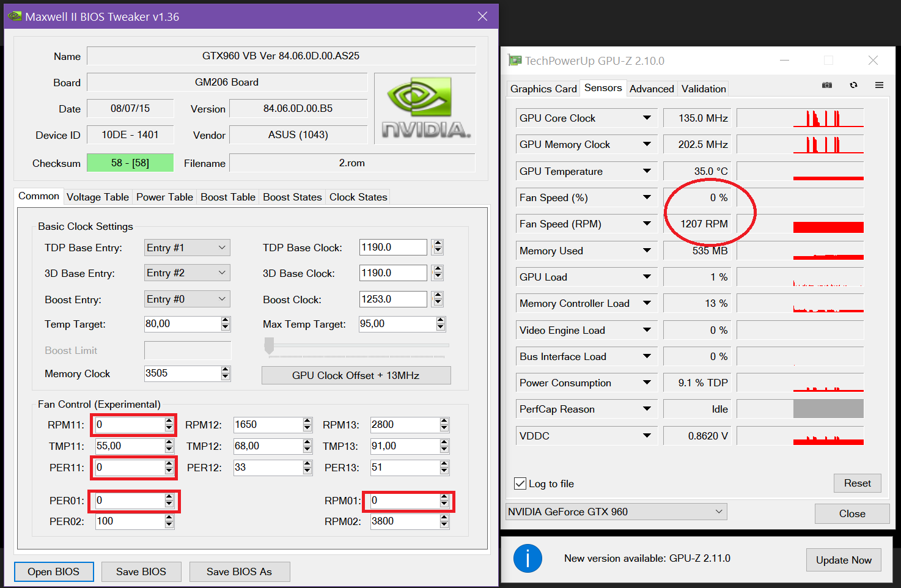The height and width of the screenshot is (588, 901).
Task: Click the Filename 2.rom field
Action: 352,163
